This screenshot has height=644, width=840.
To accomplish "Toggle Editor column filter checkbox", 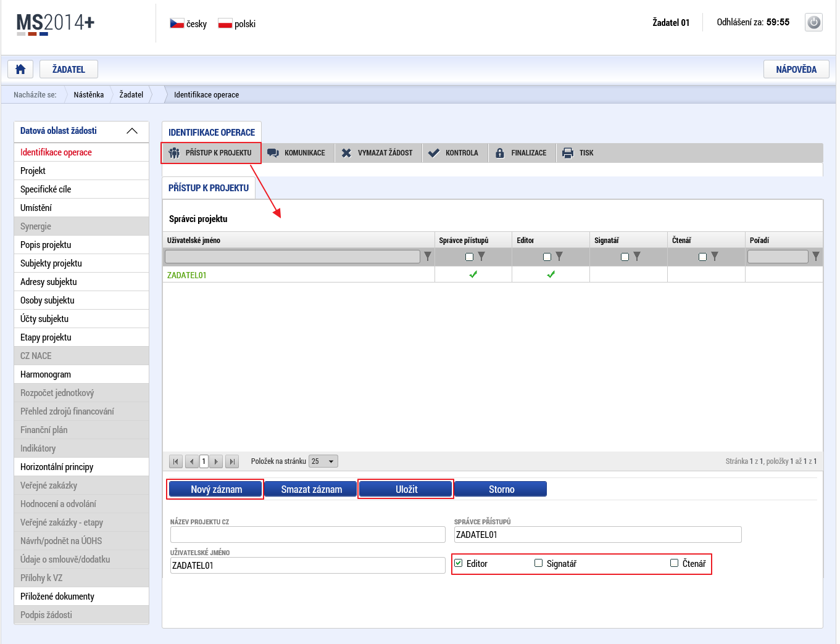I will (x=547, y=257).
